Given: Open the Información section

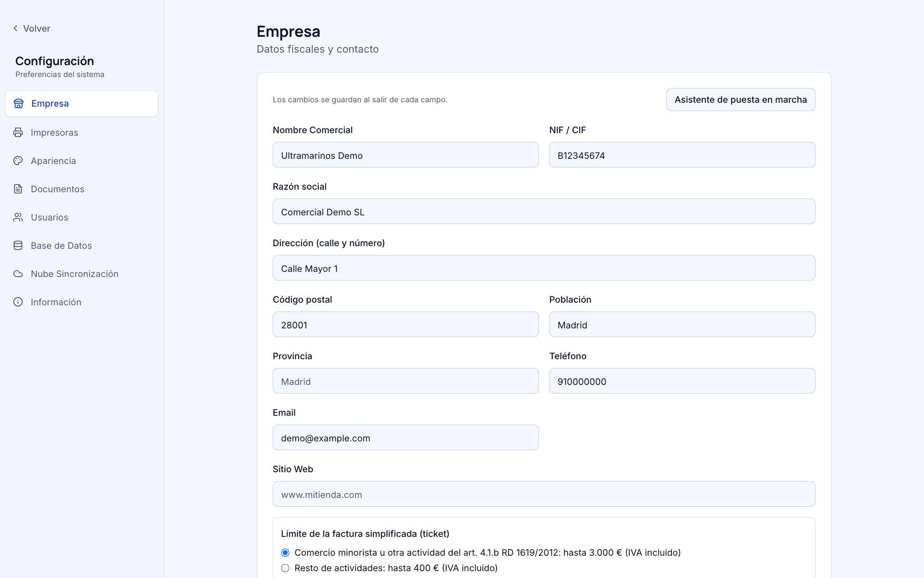Looking at the screenshot, I should coord(82,302).
